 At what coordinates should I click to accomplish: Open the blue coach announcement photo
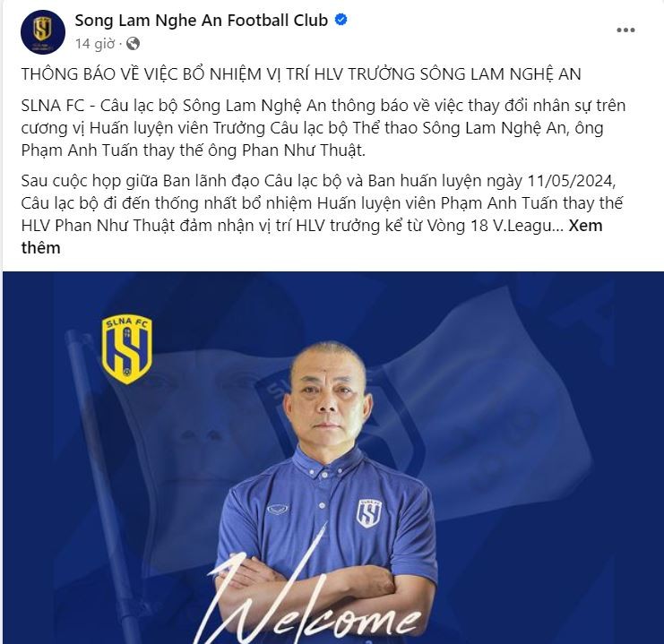coord(333,458)
